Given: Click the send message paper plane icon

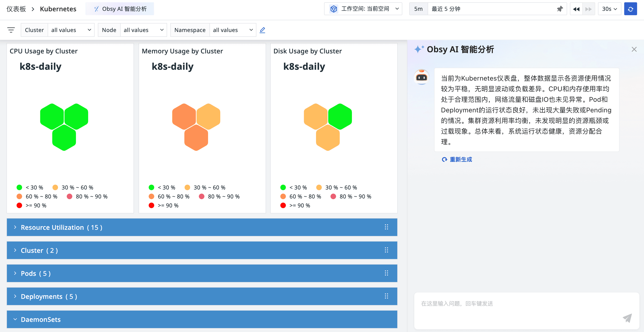Looking at the screenshot, I should click(627, 318).
